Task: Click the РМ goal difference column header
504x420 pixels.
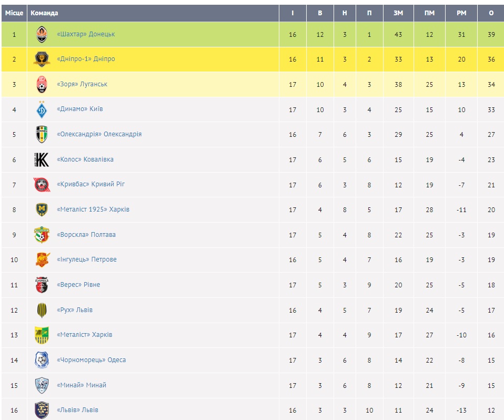Action: [x=461, y=13]
